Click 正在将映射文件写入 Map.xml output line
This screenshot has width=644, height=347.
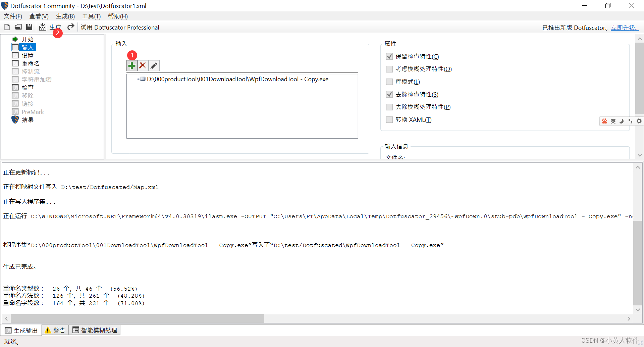point(81,187)
